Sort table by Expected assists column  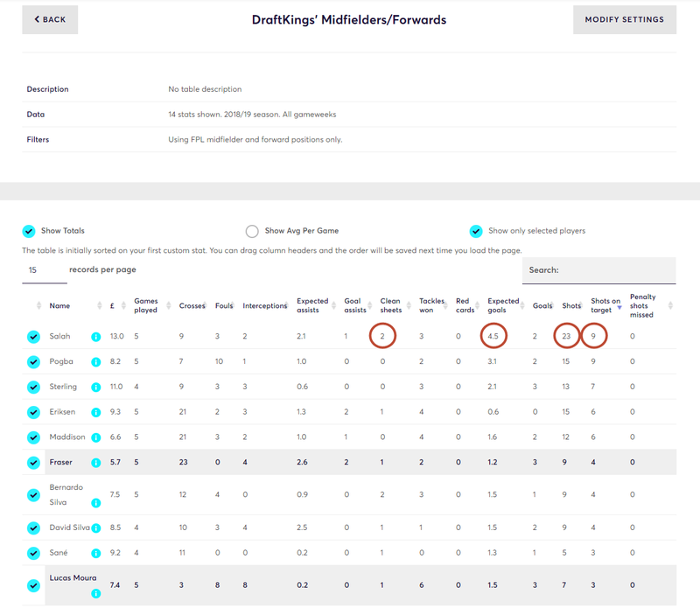click(x=312, y=306)
